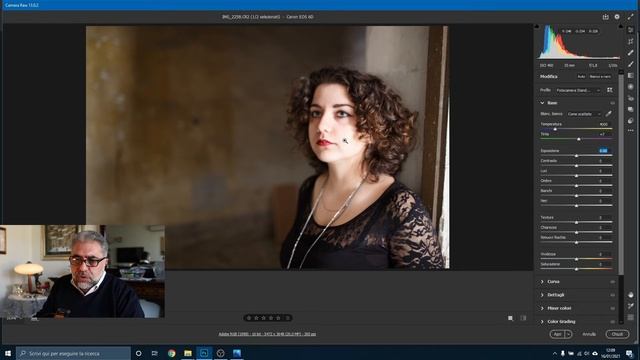
Task: Click the Esposizione slider handle
Action: click(576, 156)
